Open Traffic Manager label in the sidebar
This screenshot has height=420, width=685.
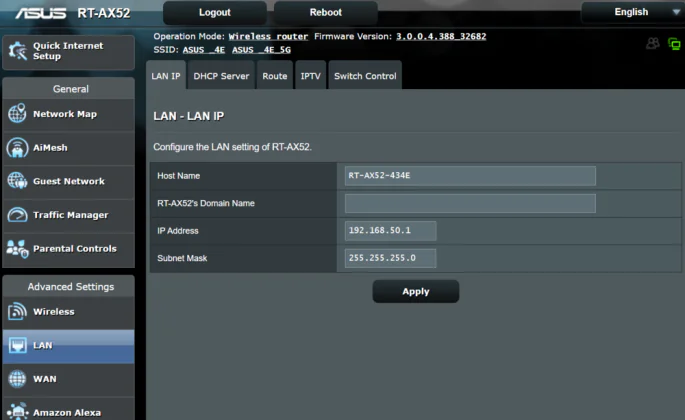click(71, 215)
